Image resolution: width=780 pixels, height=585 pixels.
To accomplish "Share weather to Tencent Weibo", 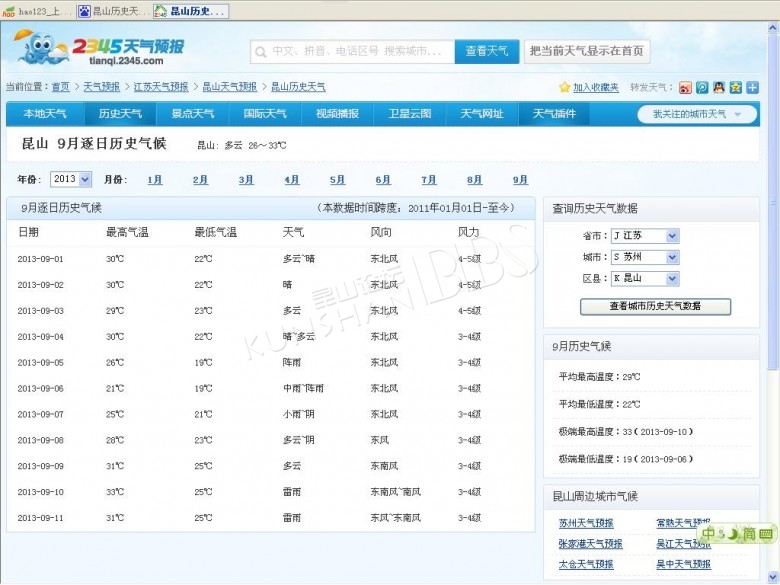I will 702,88.
